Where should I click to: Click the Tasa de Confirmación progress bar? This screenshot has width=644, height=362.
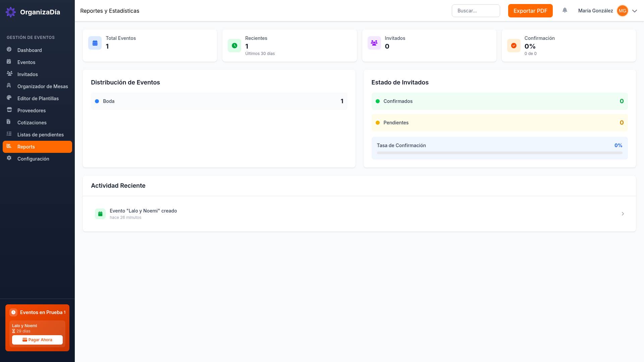pos(499,153)
